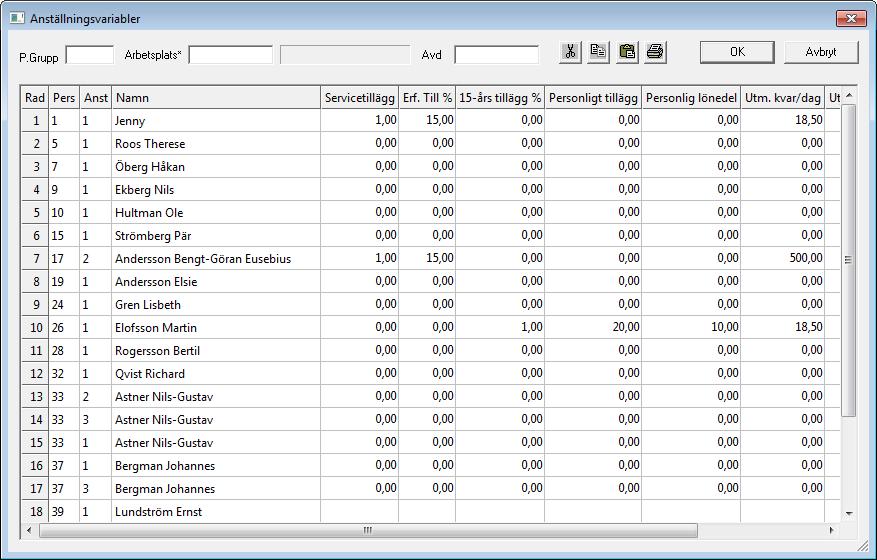
Task: Close the Anställningsvariabler window
Action: [x=851, y=18]
